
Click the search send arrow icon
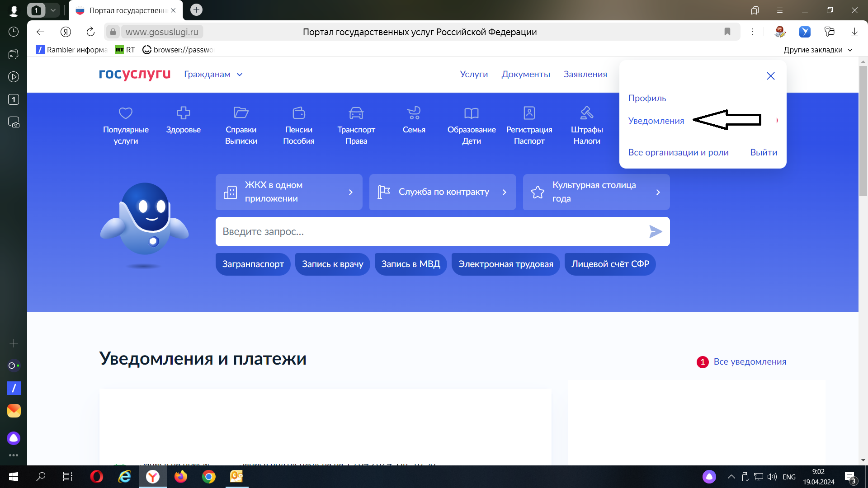pyautogui.click(x=655, y=231)
